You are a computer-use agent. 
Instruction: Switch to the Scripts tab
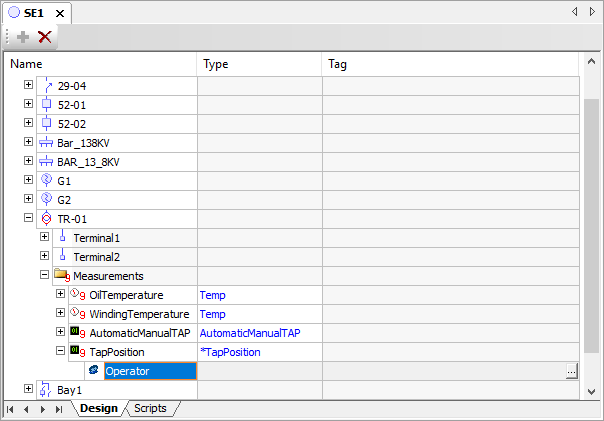click(x=150, y=409)
